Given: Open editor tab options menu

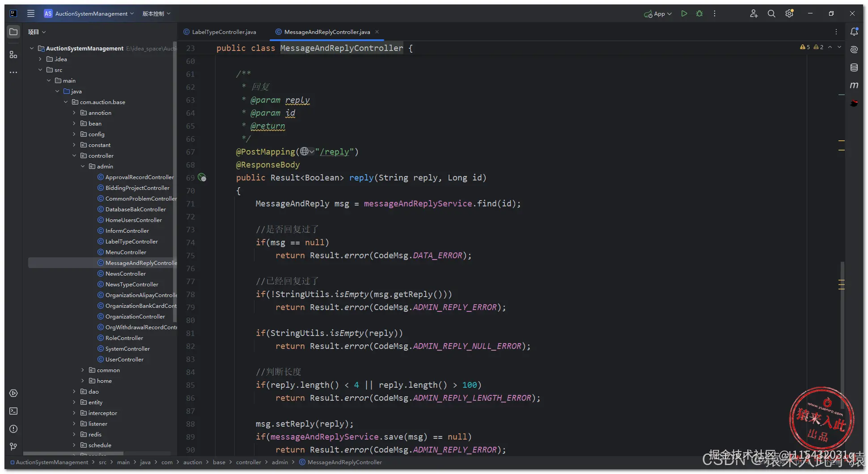Looking at the screenshot, I should pyautogui.click(x=836, y=32).
